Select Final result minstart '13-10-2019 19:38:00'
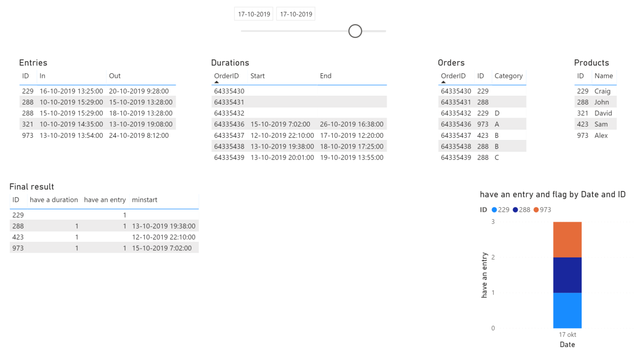Viewport: 639px width, 364px height. point(163,226)
